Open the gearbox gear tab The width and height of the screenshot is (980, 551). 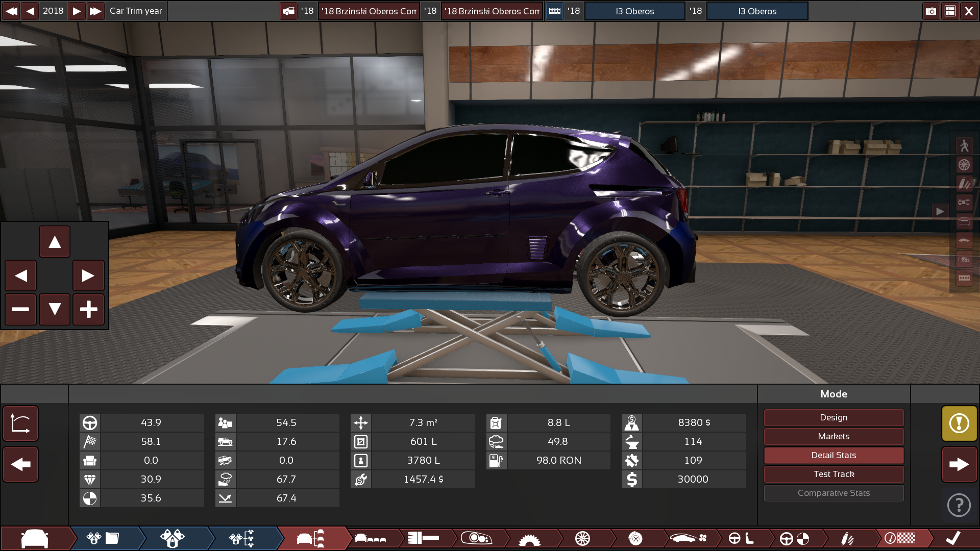(529, 538)
